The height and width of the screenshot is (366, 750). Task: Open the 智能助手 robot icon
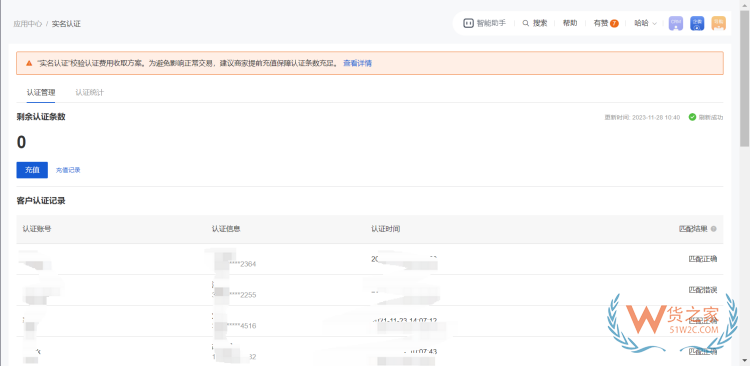(468, 23)
